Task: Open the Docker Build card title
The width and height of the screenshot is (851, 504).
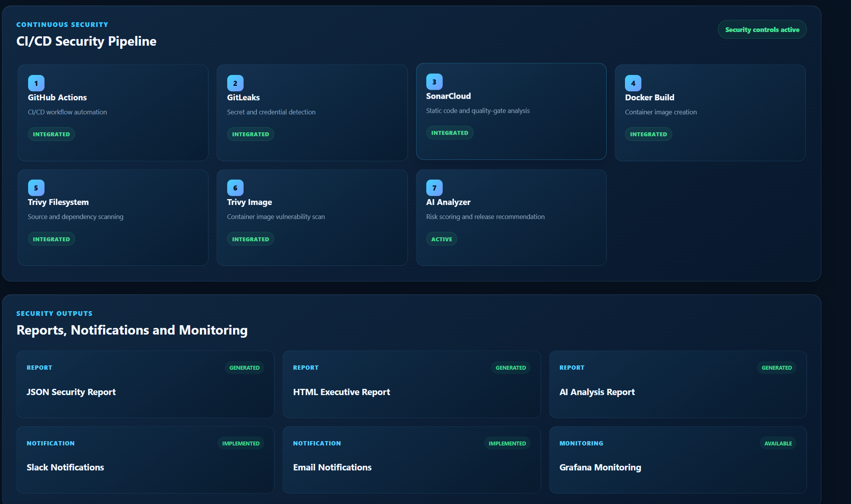Action: tap(650, 98)
